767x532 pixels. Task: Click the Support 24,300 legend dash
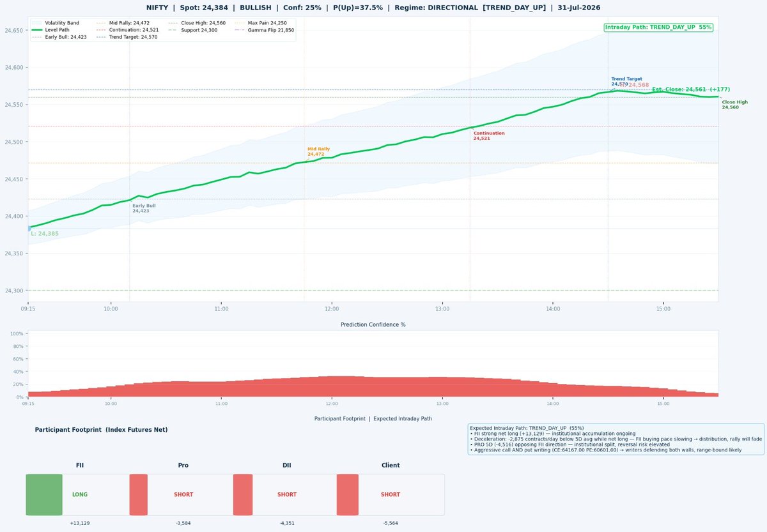173,30
